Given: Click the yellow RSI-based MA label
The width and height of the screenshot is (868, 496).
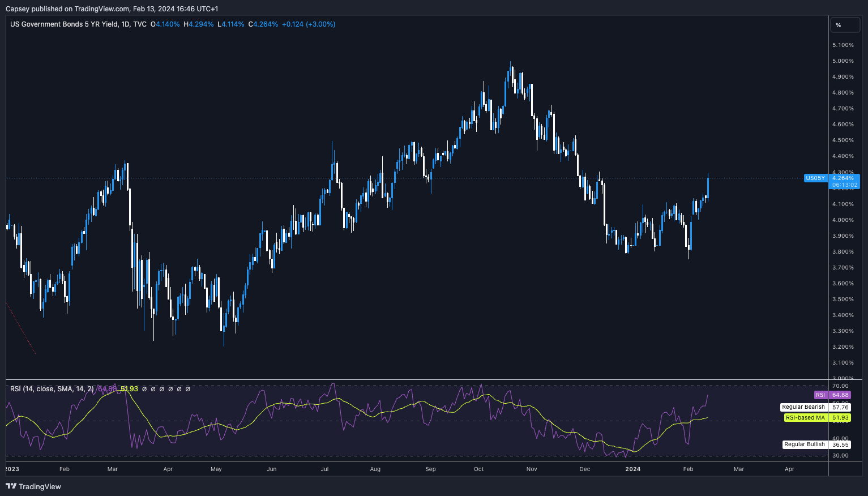Looking at the screenshot, I should point(805,418).
